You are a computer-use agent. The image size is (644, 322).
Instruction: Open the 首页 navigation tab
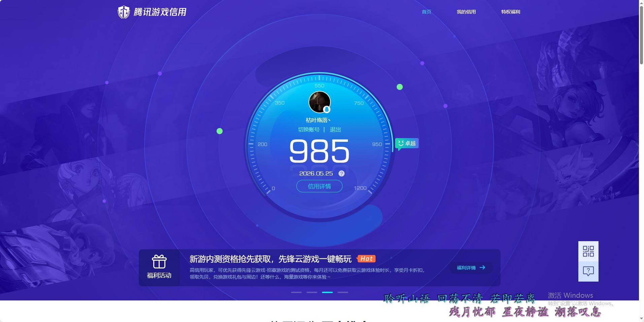(426, 12)
